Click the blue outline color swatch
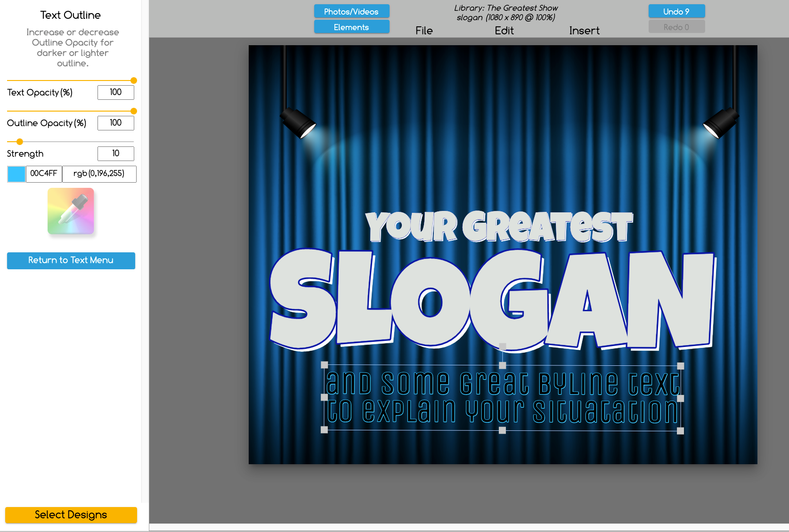 click(x=16, y=174)
